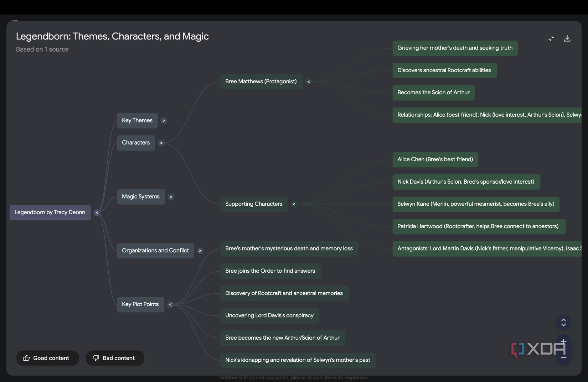Image resolution: width=588 pixels, height=382 pixels.
Task: Collapse the Supporting Characters branch
Action: [294, 204]
